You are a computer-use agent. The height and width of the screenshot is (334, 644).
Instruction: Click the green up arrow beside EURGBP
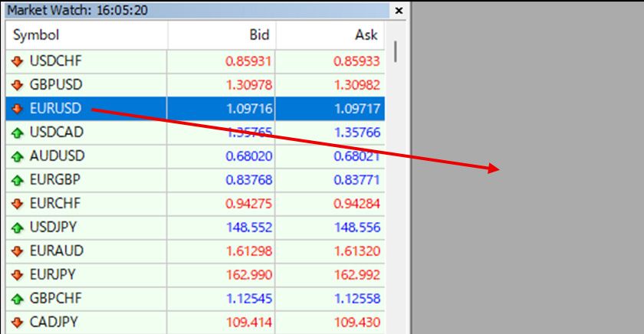[17, 180]
